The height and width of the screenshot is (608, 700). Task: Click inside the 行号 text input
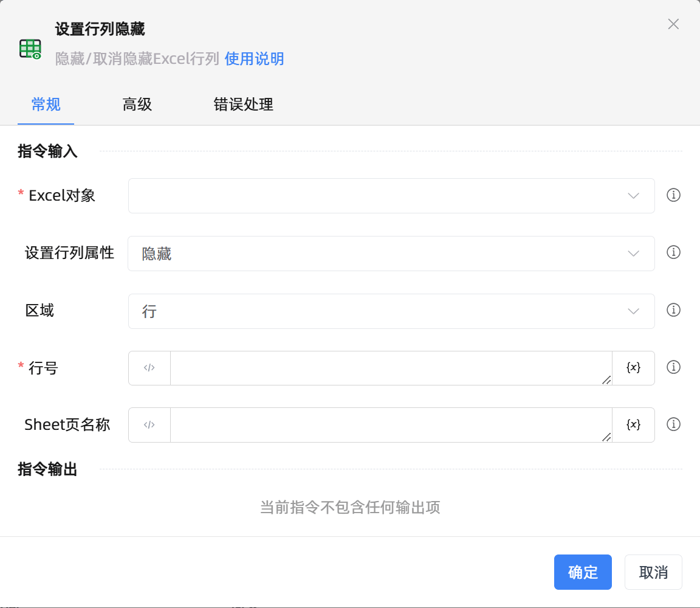390,368
